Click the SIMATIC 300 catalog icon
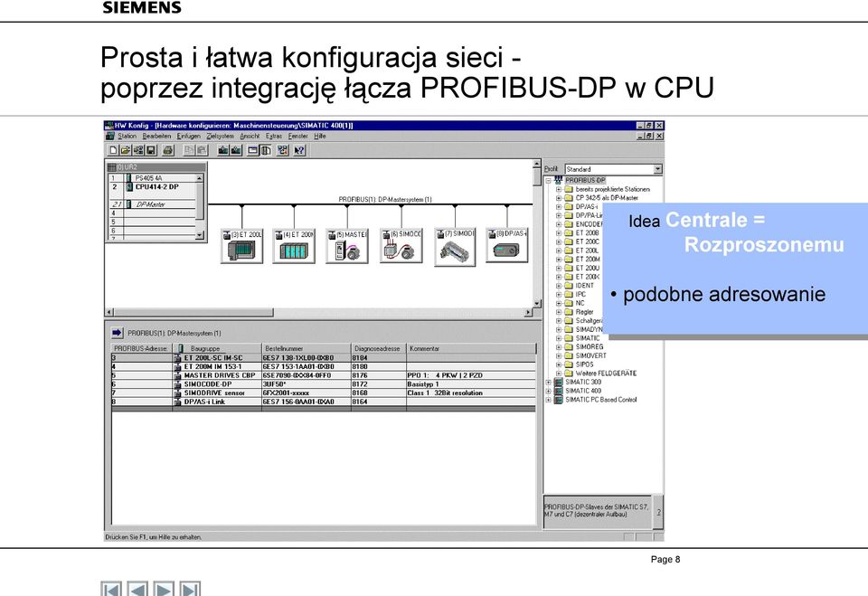868x596 pixels. [x=558, y=383]
